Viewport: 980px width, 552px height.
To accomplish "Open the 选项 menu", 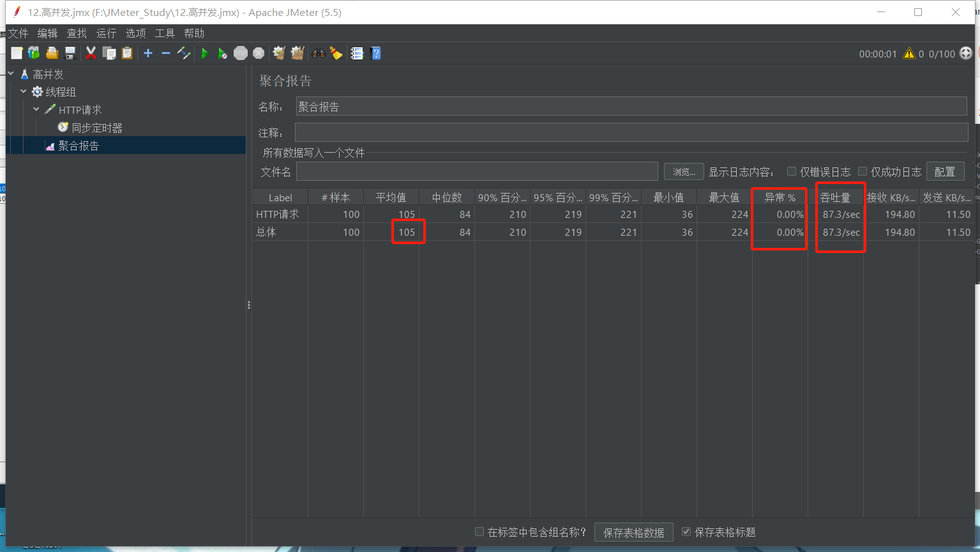I will [x=135, y=33].
